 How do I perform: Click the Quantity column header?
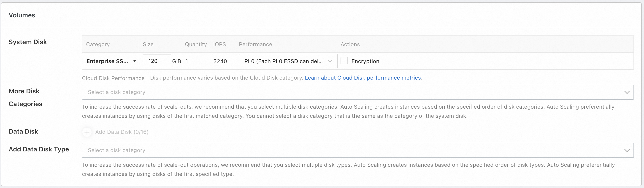click(x=196, y=44)
